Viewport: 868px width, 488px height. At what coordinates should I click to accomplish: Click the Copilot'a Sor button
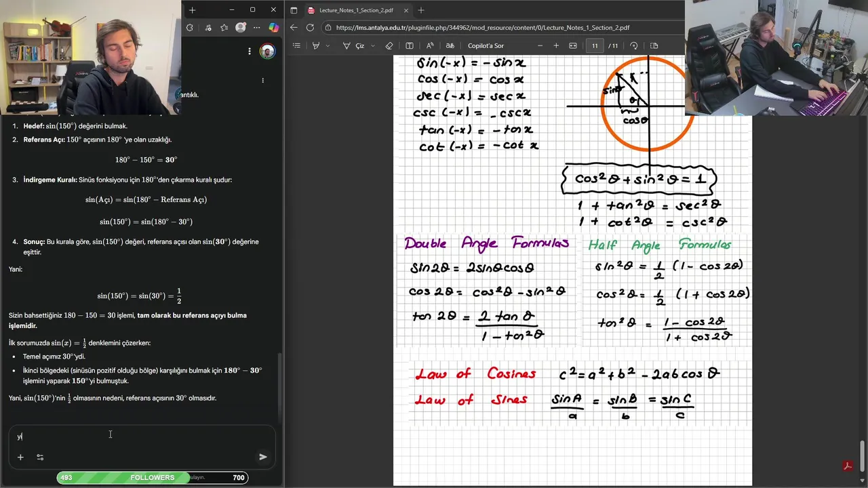coord(486,45)
